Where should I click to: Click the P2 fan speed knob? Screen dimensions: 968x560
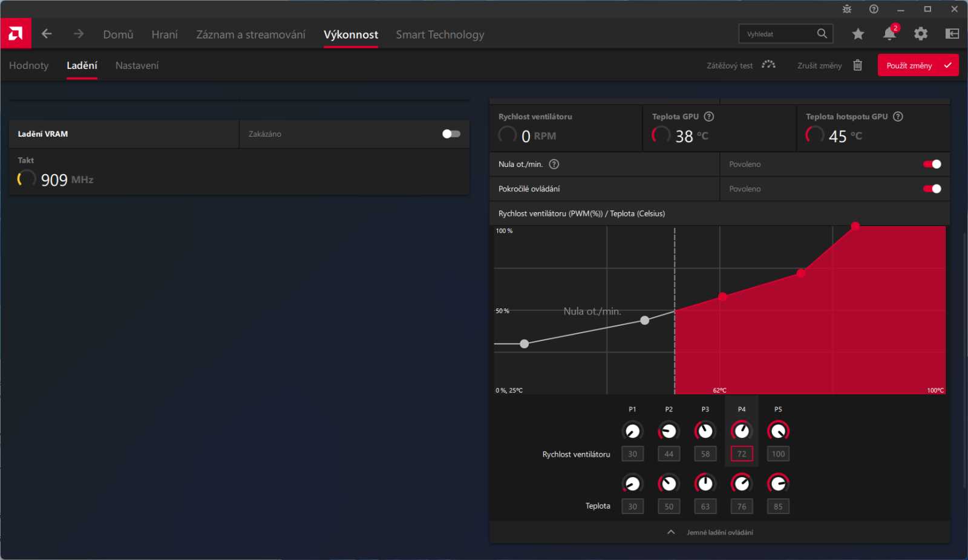point(669,431)
